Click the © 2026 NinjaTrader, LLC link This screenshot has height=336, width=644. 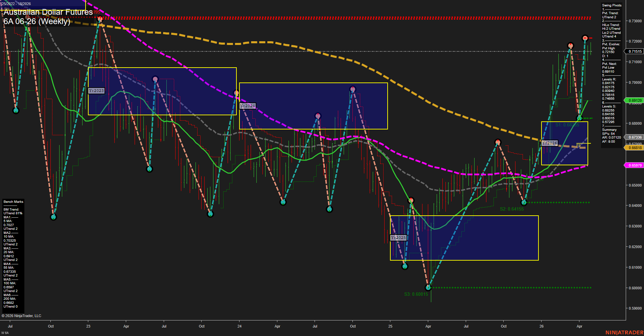(22, 315)
